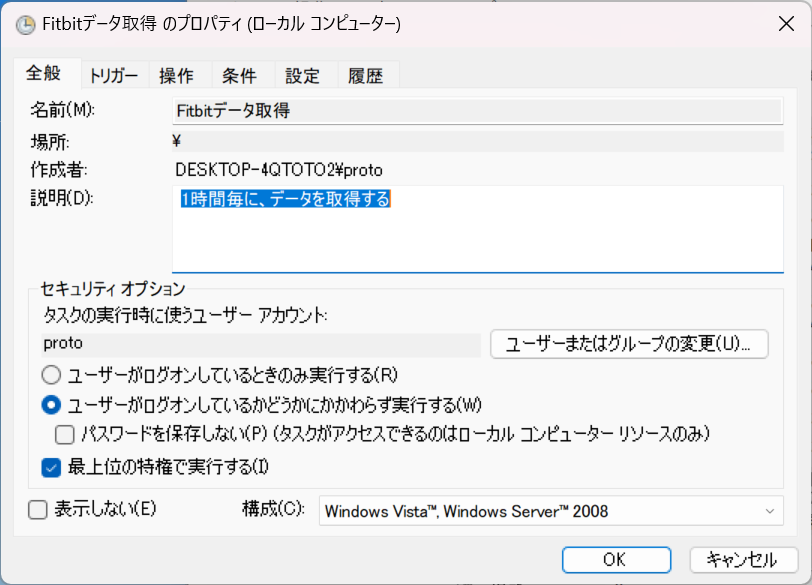The image size is (812, 585).
Task: Choose ユーザーがログオンしているかどうかにかかわらず実行する radio option
Action: click(51, 405)
